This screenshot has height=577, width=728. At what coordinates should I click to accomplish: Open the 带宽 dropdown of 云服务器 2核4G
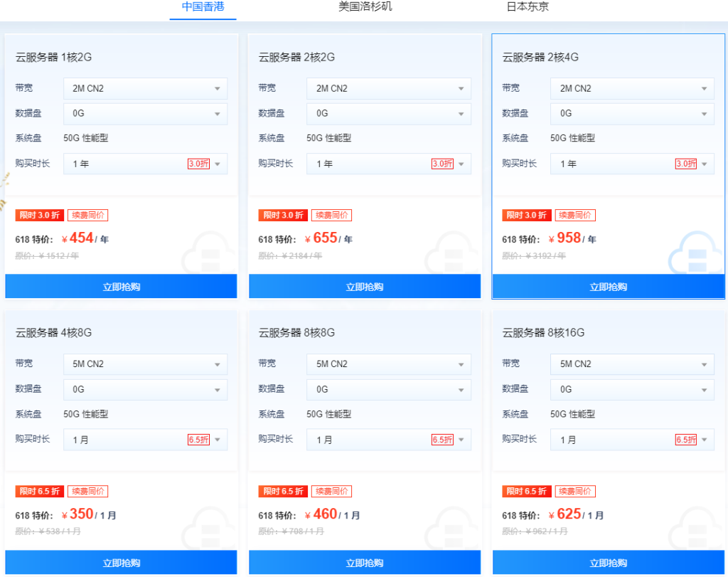631,88
